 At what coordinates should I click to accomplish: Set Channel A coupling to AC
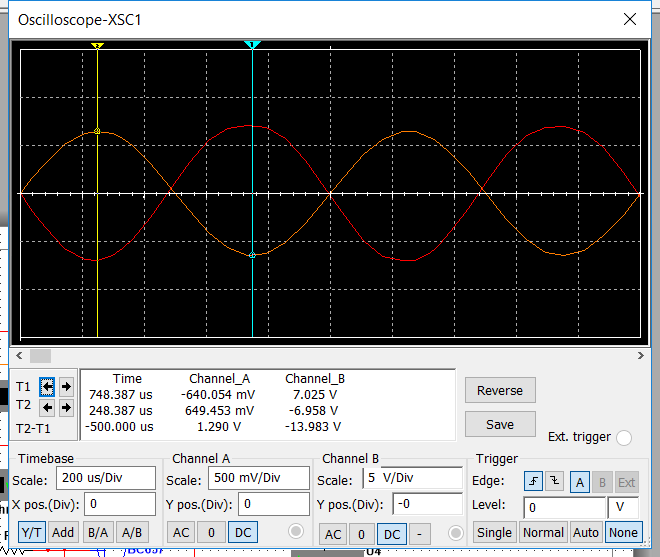(180, 533)
